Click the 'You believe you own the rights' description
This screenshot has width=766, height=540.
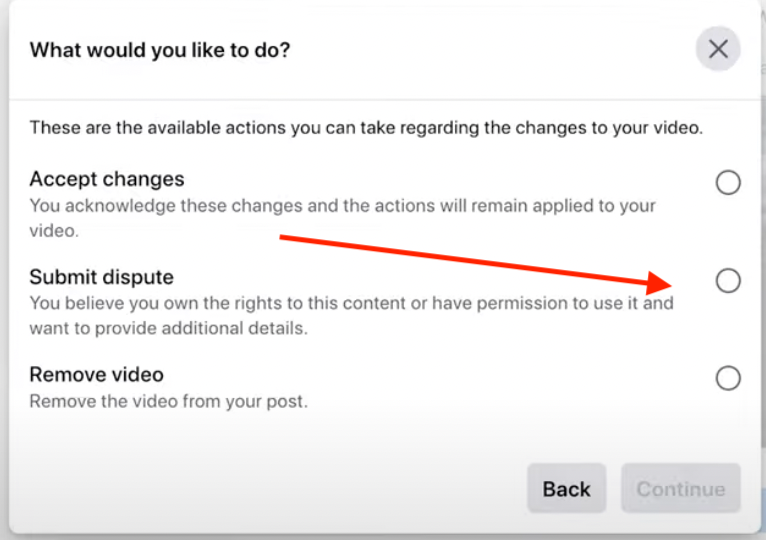point(352,316)
